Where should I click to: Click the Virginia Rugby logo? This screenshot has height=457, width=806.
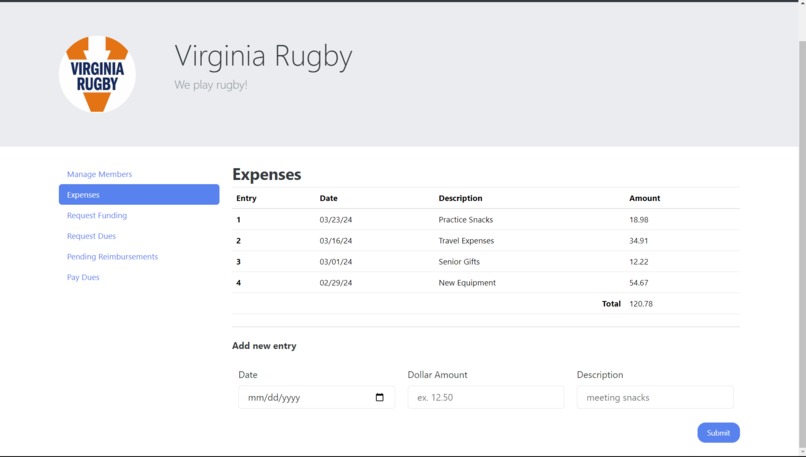pyautogui.click(x=97, y=74)
